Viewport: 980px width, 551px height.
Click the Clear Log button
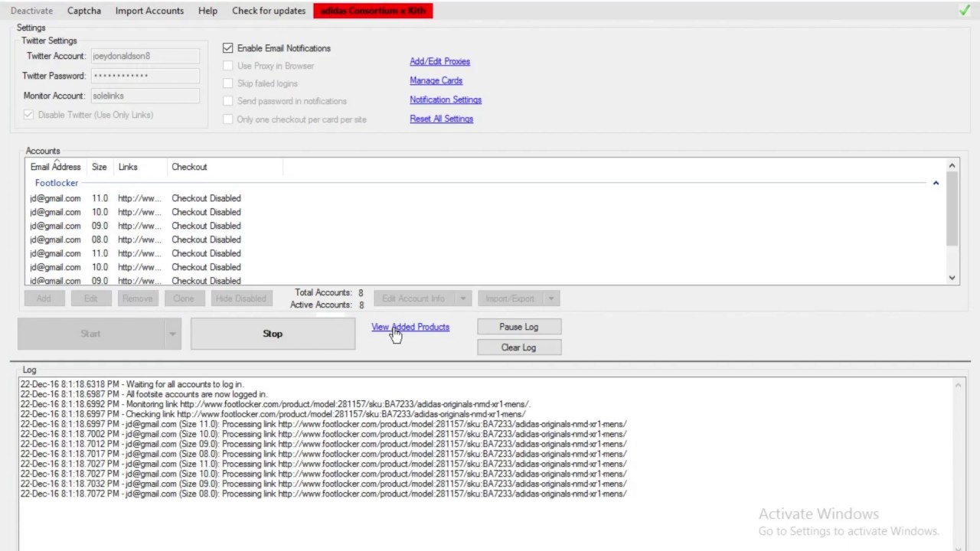[519, 347]
